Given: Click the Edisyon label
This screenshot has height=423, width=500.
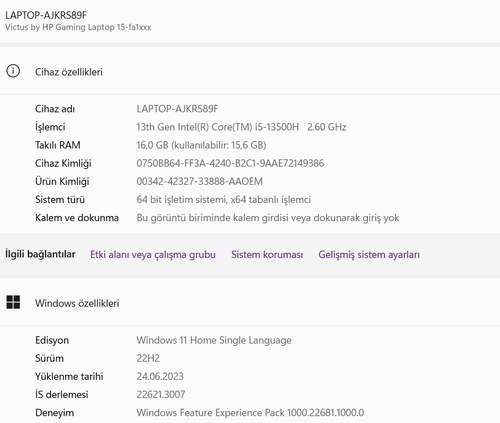Looking at the screenshot, I should (52, 340).
